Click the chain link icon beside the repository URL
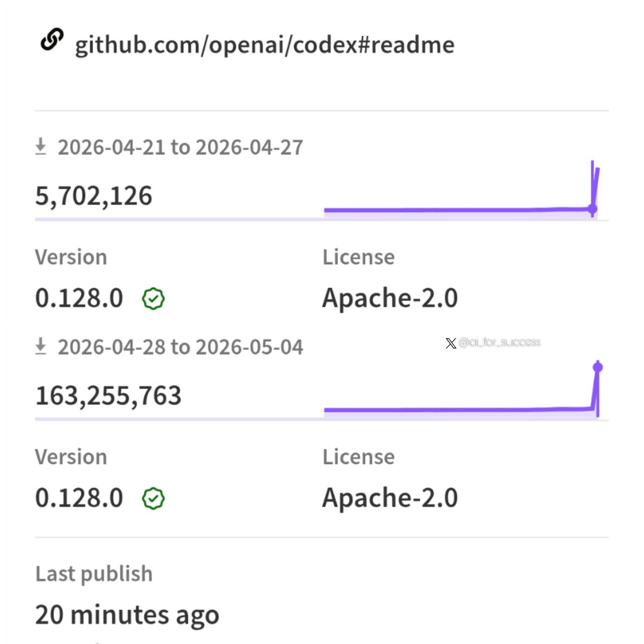The height and width of the screenshot is (644, 644). (x=52, y=40)
